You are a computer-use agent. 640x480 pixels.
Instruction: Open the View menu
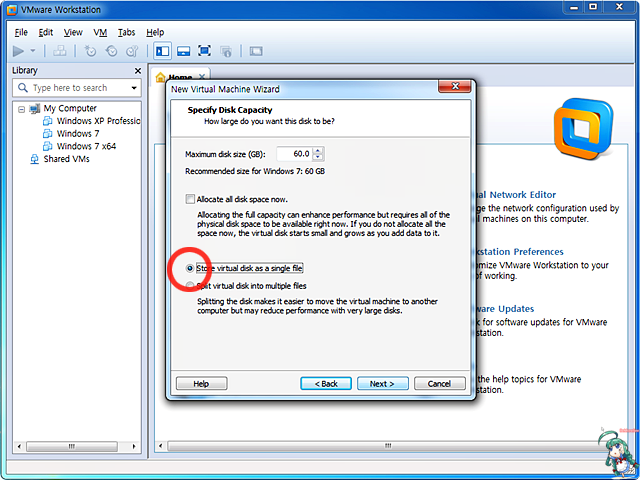pyautogui.click(x=73, y=32)
